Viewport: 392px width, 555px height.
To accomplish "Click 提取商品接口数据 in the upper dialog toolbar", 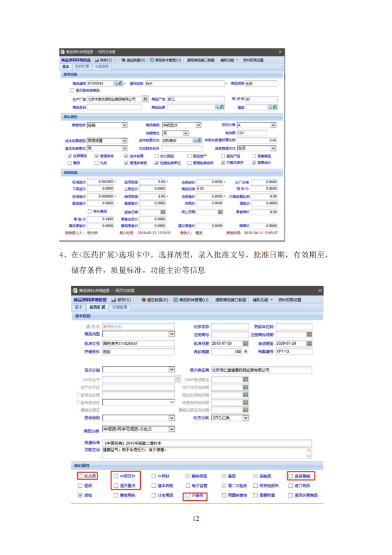I will [x=201, y=60].
